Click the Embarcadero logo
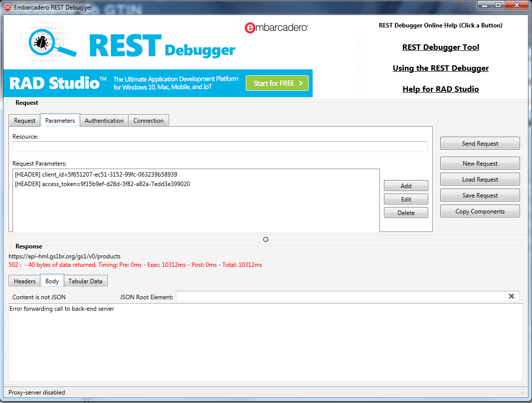This screenshot has width=532, height=403. coord(276,28)
